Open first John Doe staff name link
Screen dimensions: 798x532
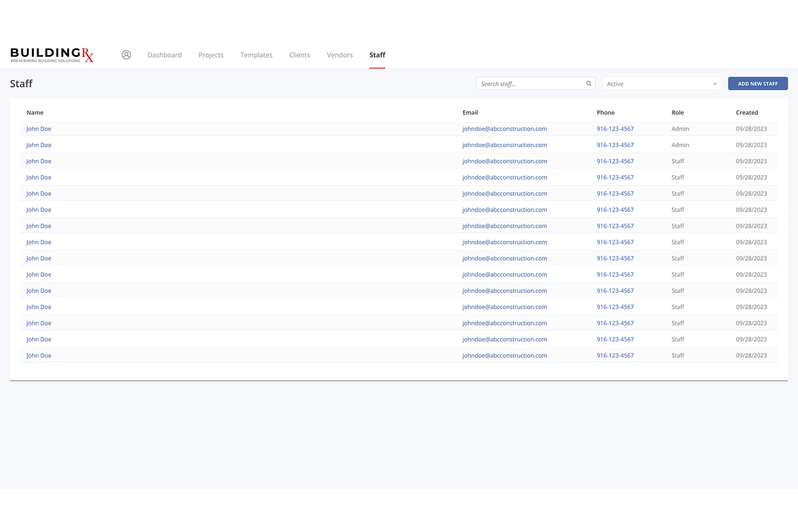tap(39, 129)
